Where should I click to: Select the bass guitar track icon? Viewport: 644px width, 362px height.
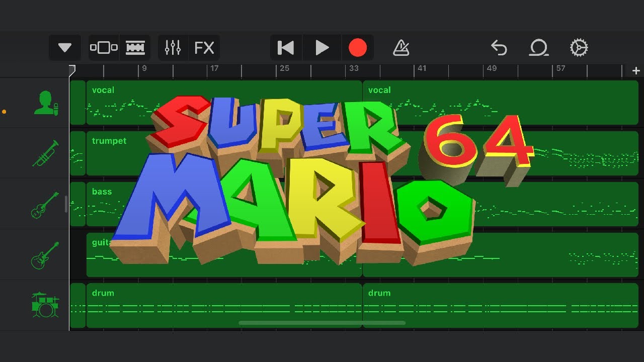pos(46,205)
